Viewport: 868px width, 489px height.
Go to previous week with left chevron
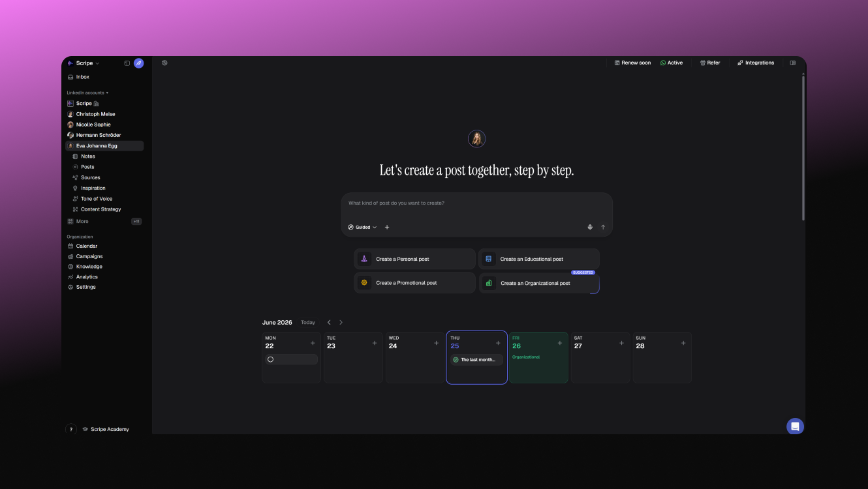[x=329, y=323]
